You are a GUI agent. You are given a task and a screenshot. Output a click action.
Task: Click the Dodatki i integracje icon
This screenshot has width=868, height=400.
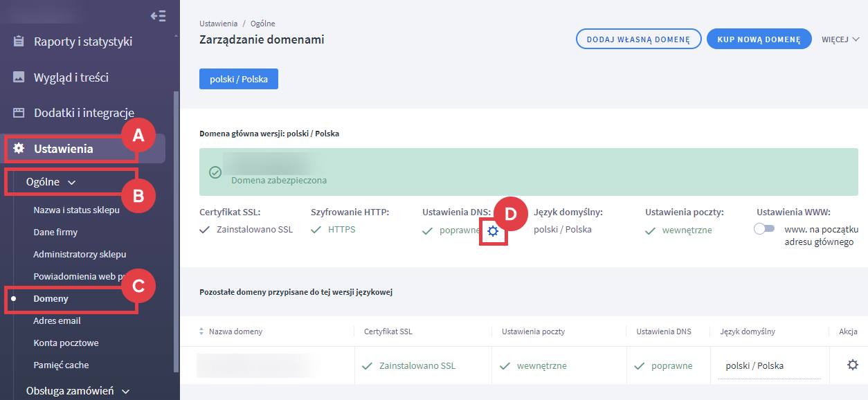point(19,113)
